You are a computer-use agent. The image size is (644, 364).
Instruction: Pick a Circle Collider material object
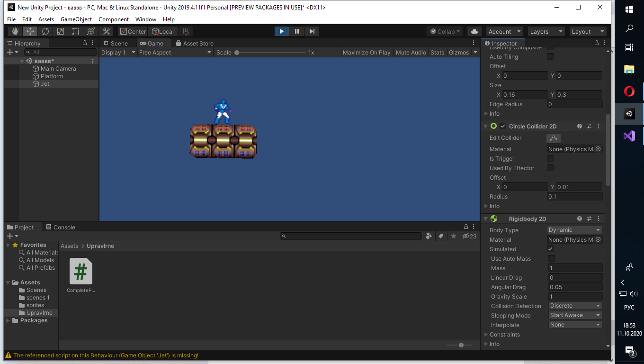click(x=598, y=149)
